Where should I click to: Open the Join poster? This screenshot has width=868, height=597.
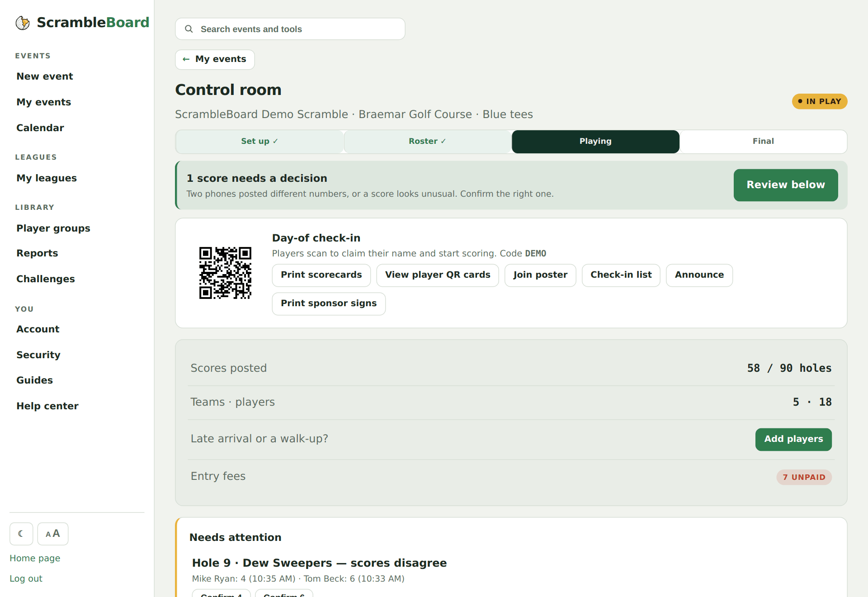coord(540,275)
